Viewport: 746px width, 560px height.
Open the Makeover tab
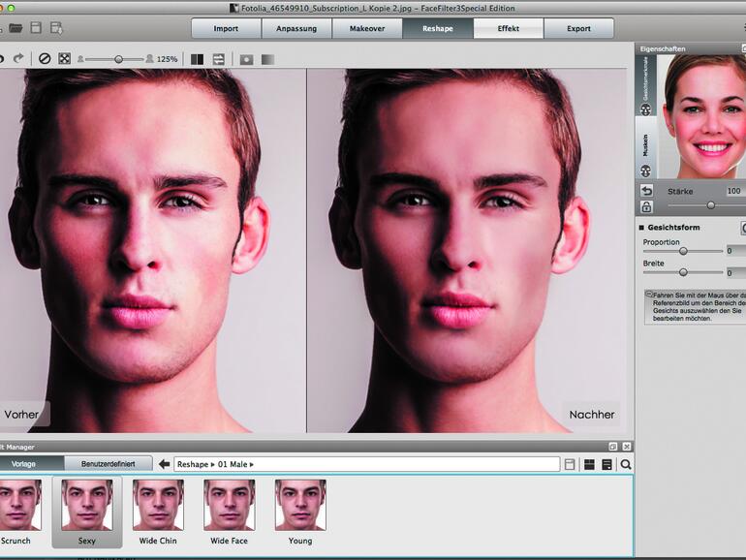coord(367,28)
